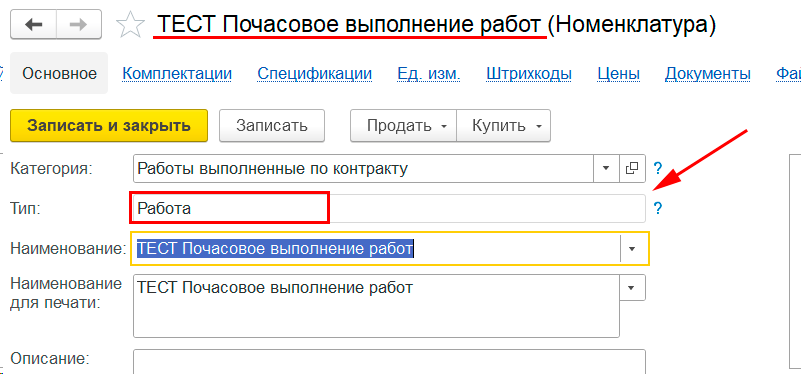This screenshot has height=374, width=801.
Task: Open the Цены tab
Action: 619,74
